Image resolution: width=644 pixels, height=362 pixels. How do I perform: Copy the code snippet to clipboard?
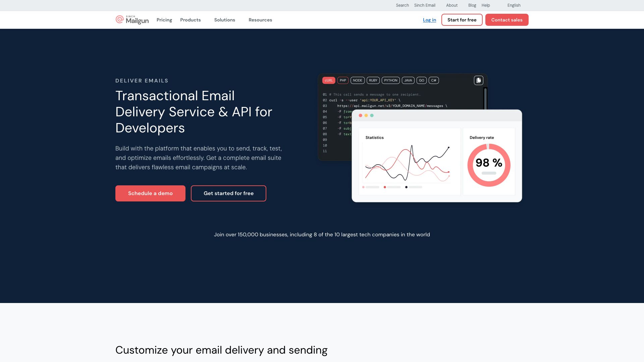coord(478,80)
